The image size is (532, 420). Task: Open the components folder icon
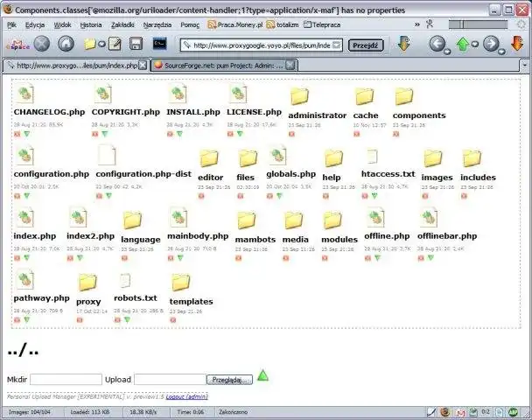click(404, 96)
